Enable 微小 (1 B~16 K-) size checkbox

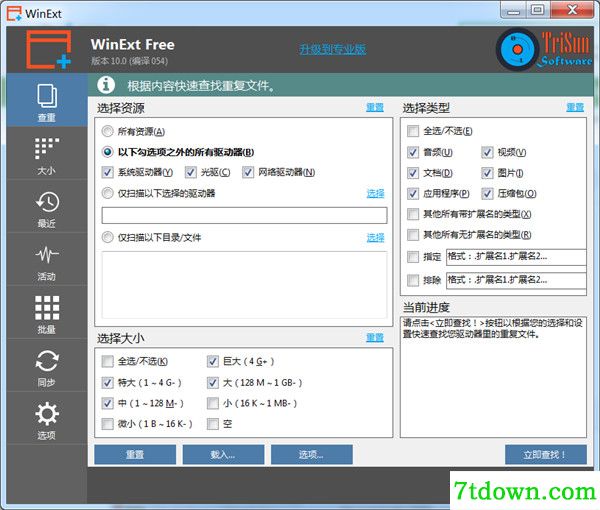(108, 424)
